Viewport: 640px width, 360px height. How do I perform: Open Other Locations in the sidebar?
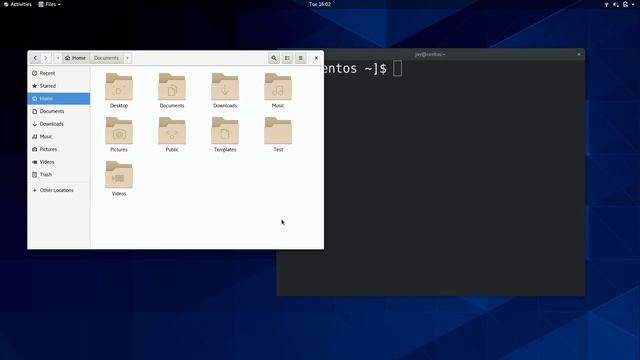(x=59, y=190)
